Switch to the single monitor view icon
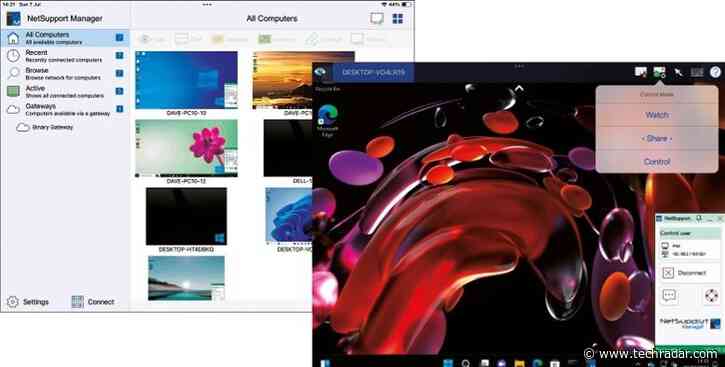The image size is (725, 367). [x=377, y=18]
